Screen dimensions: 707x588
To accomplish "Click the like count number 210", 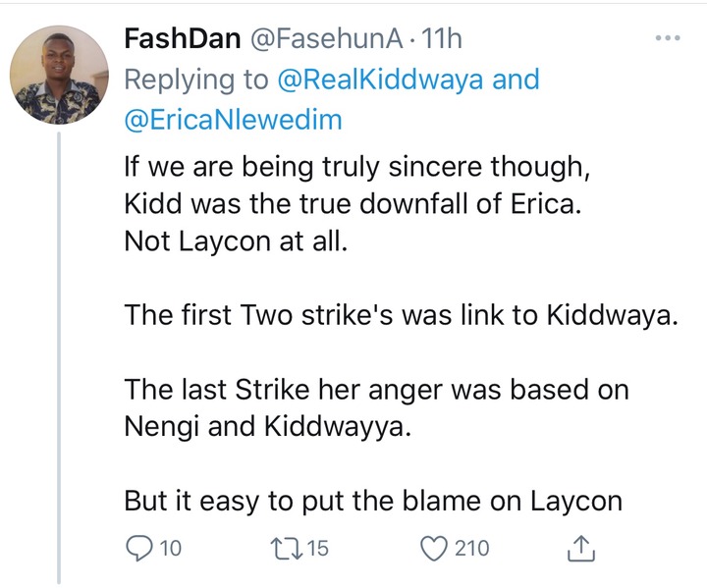I will (471, 548).
